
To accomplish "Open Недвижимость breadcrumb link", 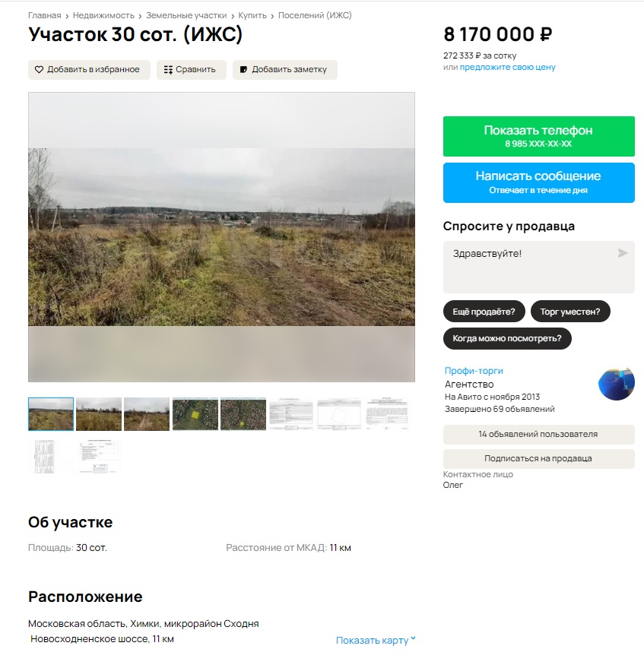I will (103, 15).
